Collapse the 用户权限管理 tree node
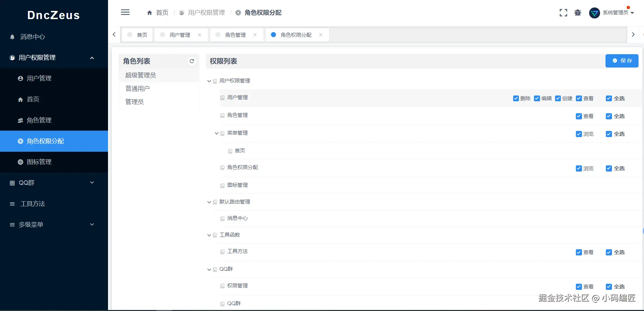644x311 pixels. point(209,81)
